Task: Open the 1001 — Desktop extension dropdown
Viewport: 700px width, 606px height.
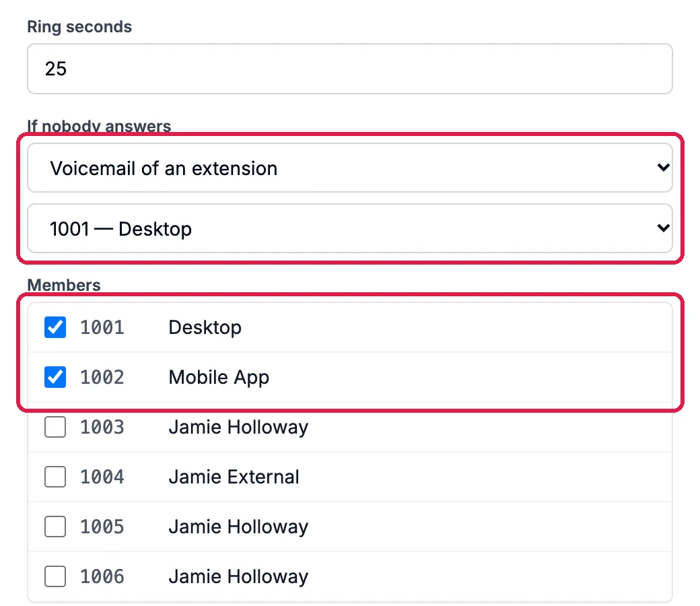Action: (349, 229)
